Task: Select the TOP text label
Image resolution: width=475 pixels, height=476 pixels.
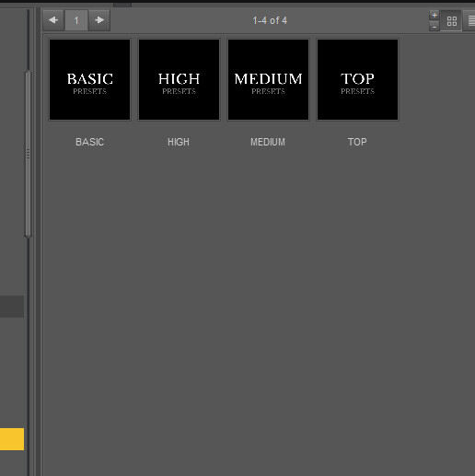Action: (357, 142)
